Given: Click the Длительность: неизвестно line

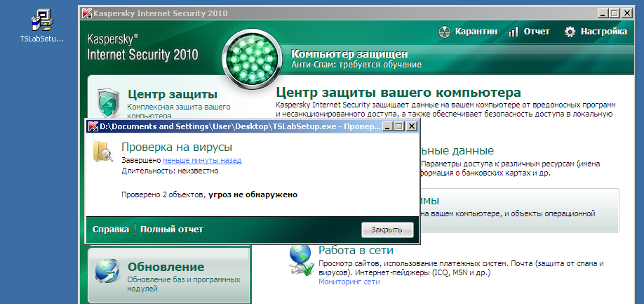Looking at the screenshot, I should pyautogui.click(x=170, y=171).
